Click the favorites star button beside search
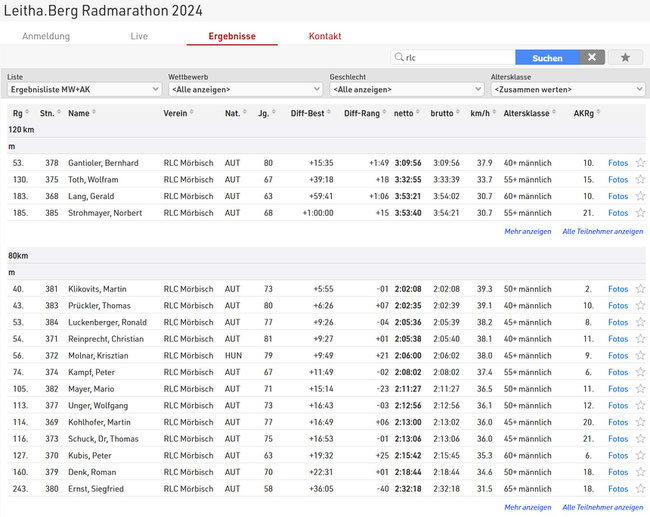This screenshot has width=650, height=517. tap(625, 58)
